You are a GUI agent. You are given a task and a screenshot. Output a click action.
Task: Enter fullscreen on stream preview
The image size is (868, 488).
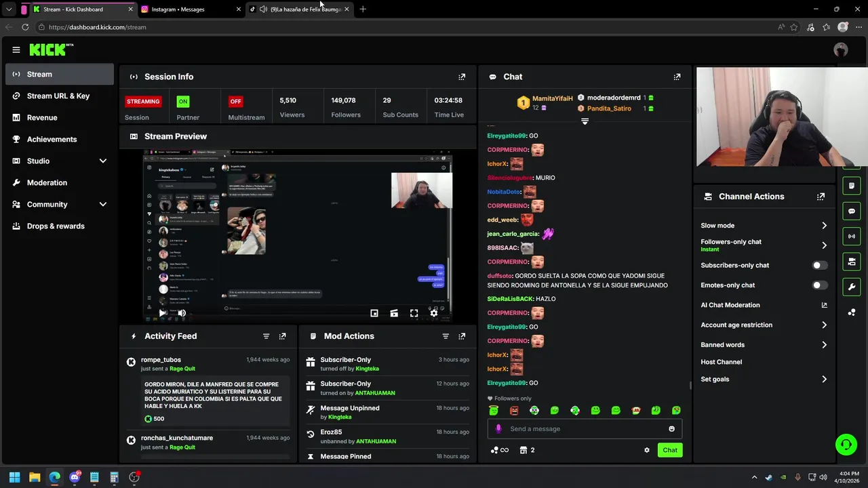pos(414,313)
